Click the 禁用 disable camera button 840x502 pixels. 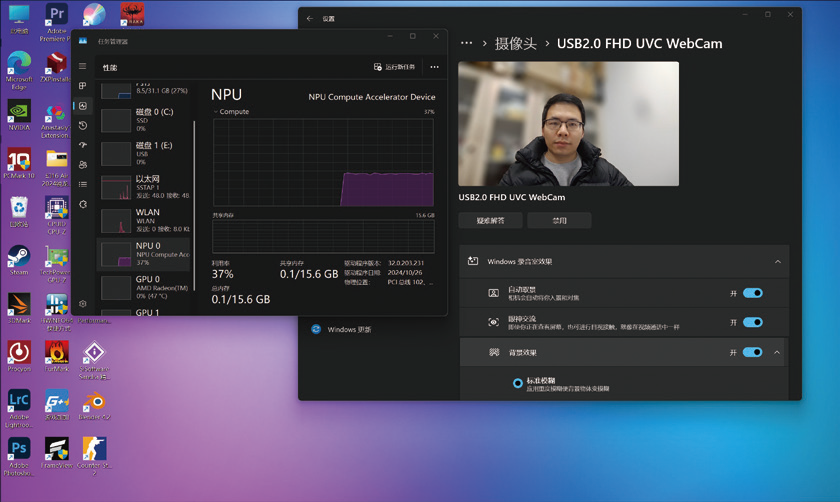click(559, 220)
